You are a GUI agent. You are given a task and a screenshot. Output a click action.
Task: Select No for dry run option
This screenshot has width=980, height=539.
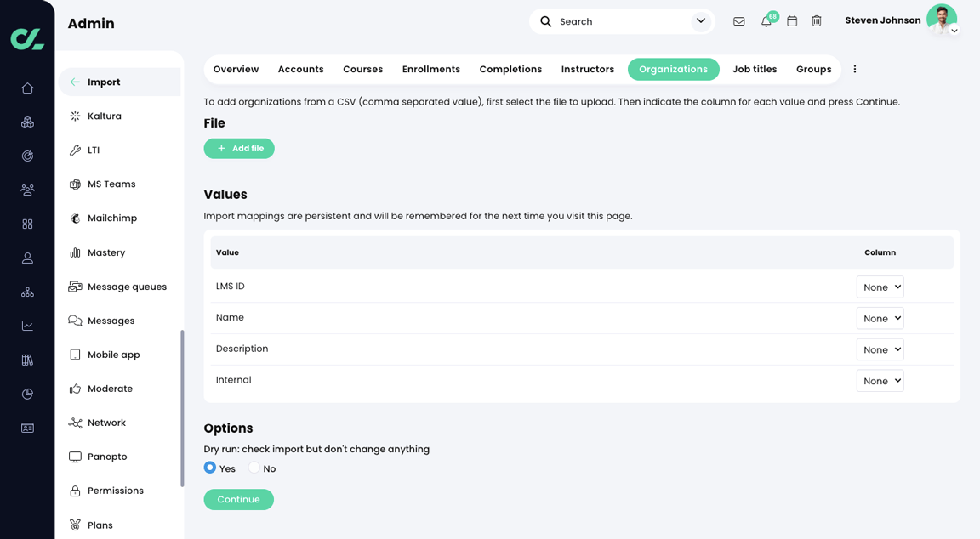253,468
